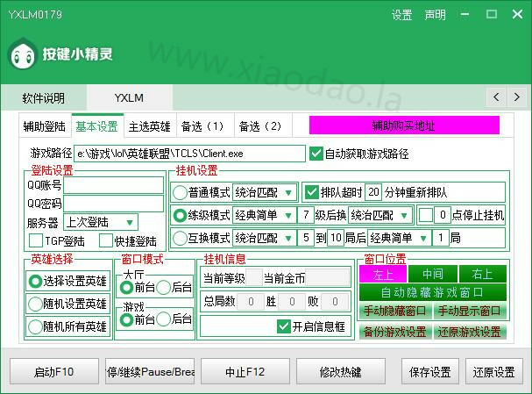Screen dimensions: 532x394
Task: Switch to the YXLM tab
Action: coord(129,97)
